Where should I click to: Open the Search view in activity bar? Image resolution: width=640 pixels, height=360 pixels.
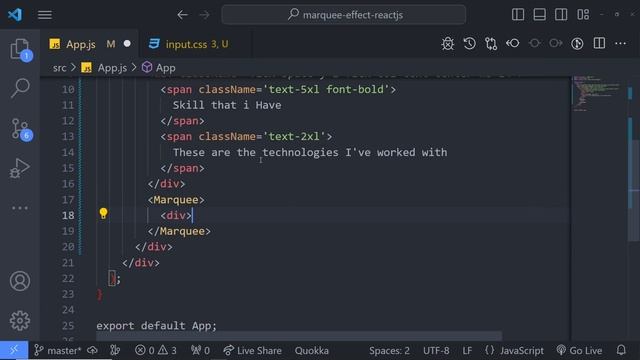coord(20,88)
